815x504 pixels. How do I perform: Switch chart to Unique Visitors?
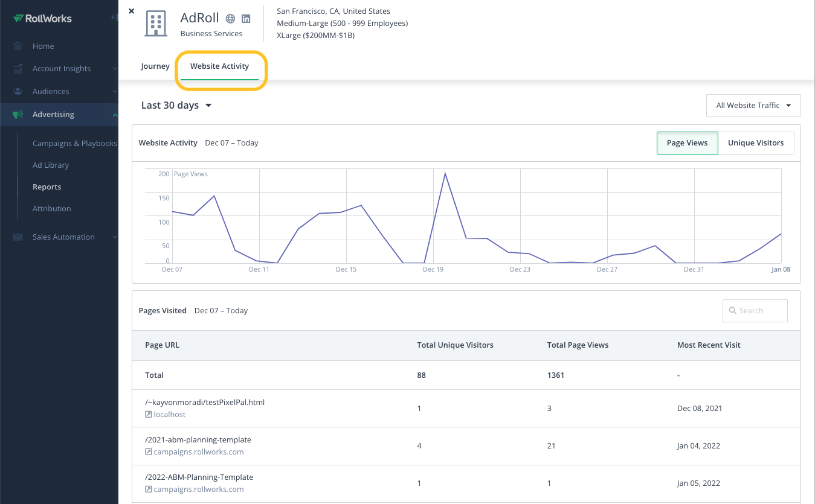click(756, 143)
